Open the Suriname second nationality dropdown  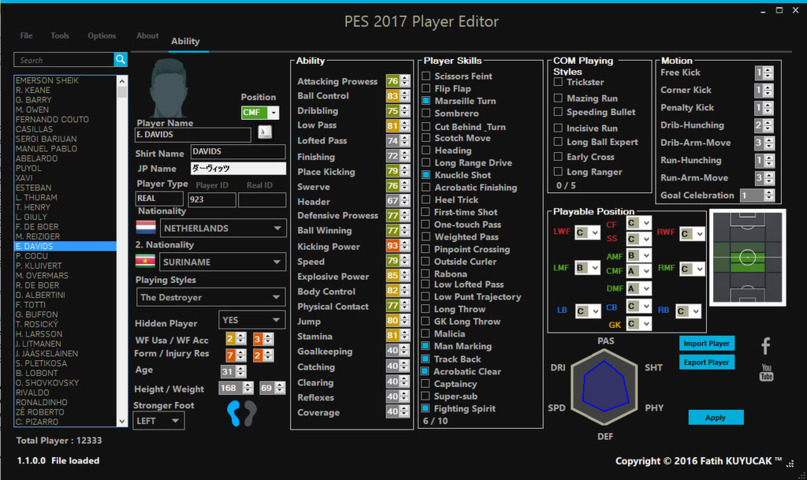coord(223,262)
